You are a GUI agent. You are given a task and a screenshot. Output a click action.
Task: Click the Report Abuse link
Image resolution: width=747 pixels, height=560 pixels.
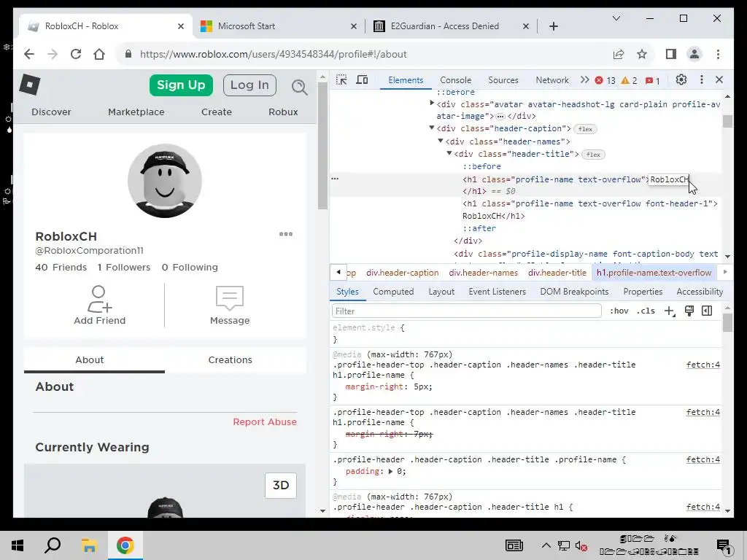pyautogui.click(x=264, y=422)
